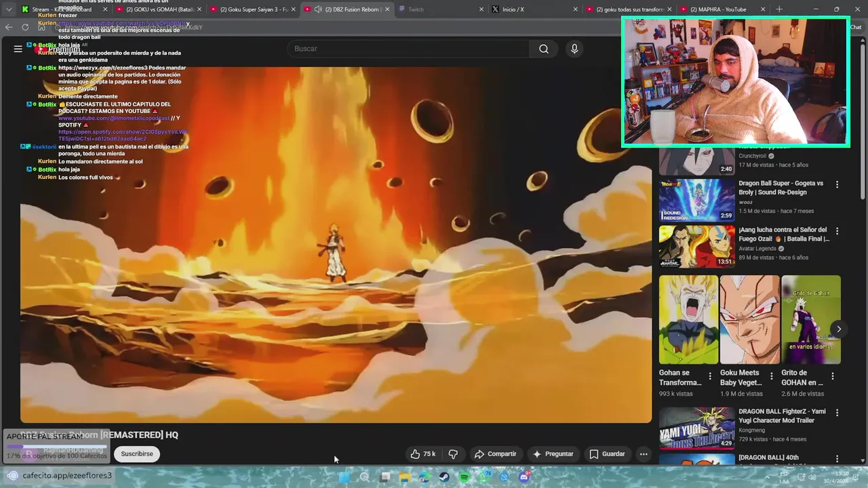
Task: Save video with Guardar button
Action: coord(608,454)
